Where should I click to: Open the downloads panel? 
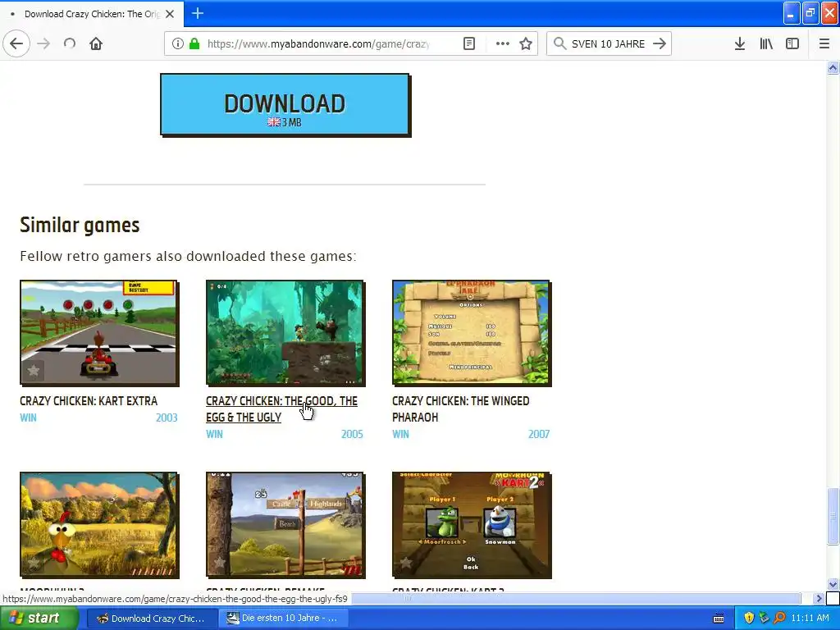coord(739,44)
